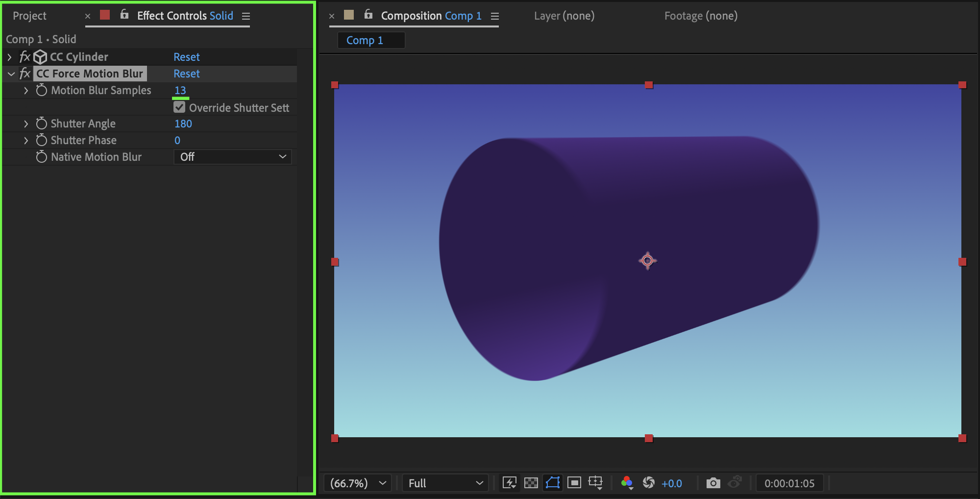Toggle mask and shape path visibility
The image size is (980, 499).
553,483
